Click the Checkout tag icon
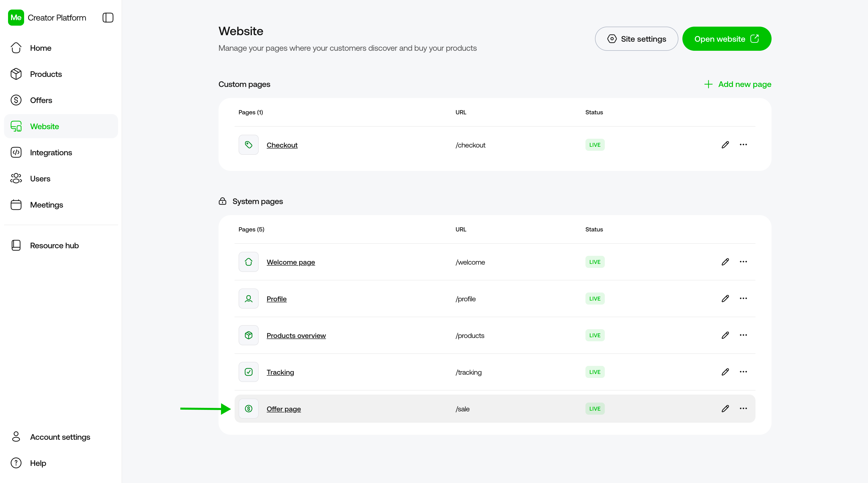This screenshot has width=868, height=483. pyautogui.click(x=249, y=145)
